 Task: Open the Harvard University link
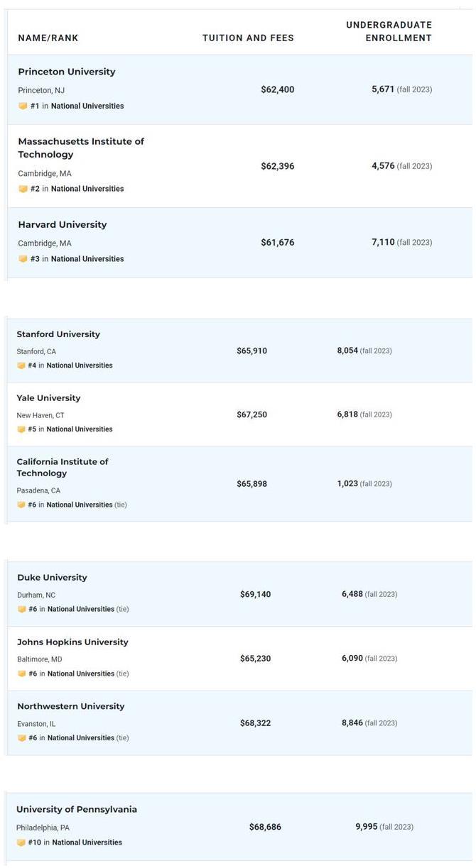[x=63, y=224]
